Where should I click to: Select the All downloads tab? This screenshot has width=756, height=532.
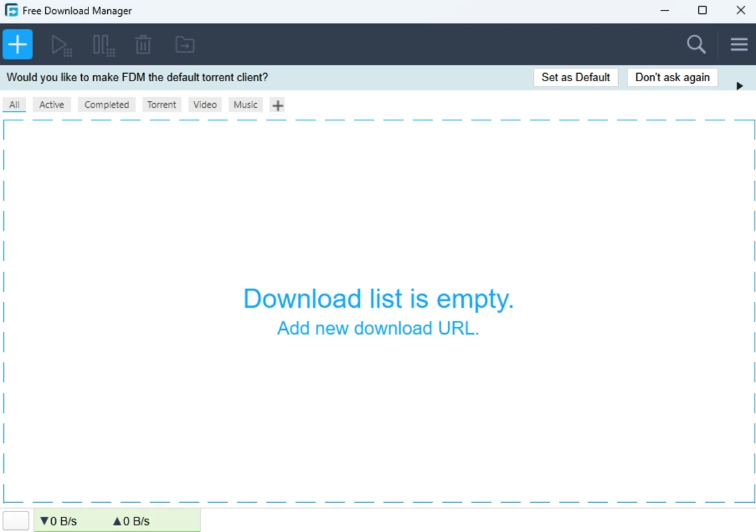(x=15, y=105)
